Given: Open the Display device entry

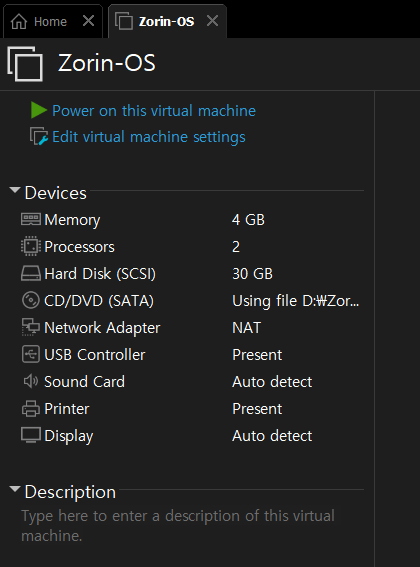Looking at the screenshot, I should pos(69,436).
